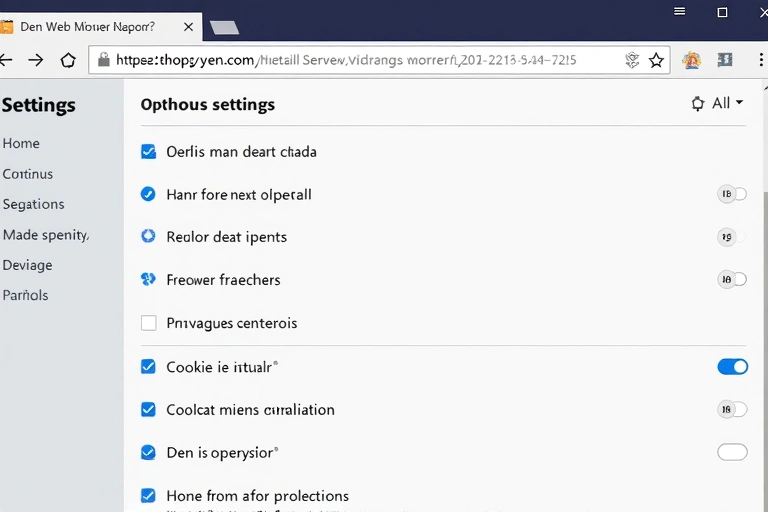Click the padlock icon in address bar
768x512 pixels.
(x=103, y=60)
